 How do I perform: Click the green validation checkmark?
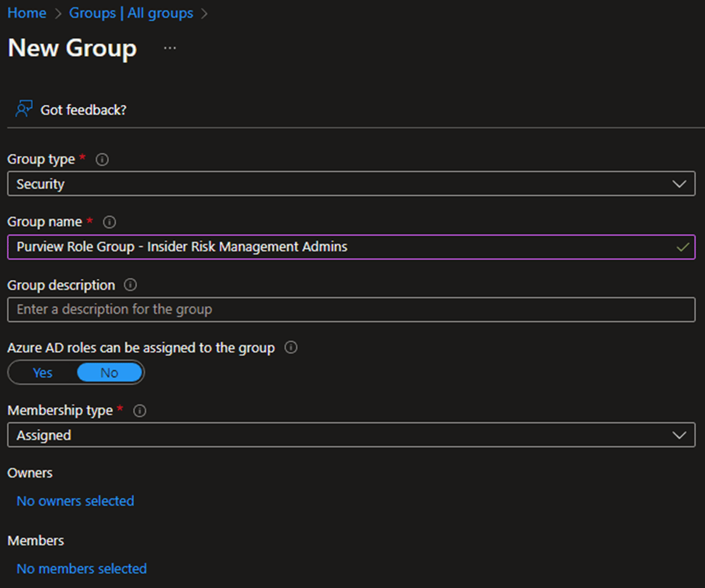coord(681,247)
